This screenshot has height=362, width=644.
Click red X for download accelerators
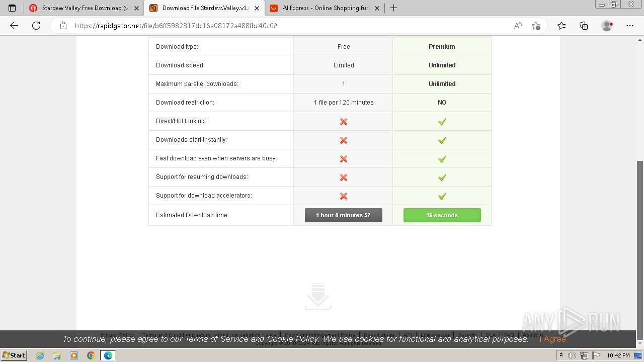click(344, 196)
